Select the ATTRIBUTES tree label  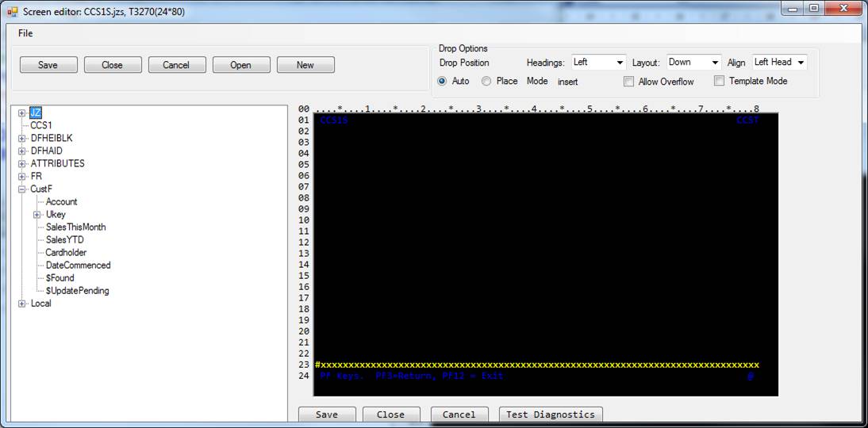58,164
